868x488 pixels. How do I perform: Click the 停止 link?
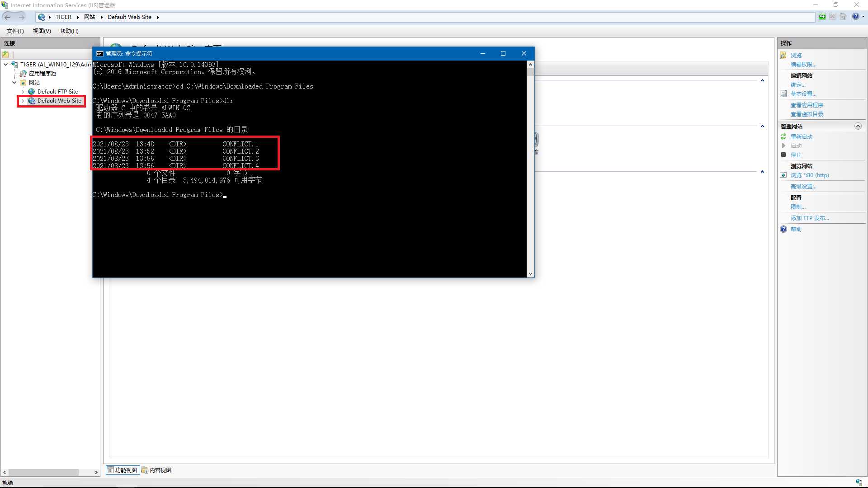pos(796,155)
